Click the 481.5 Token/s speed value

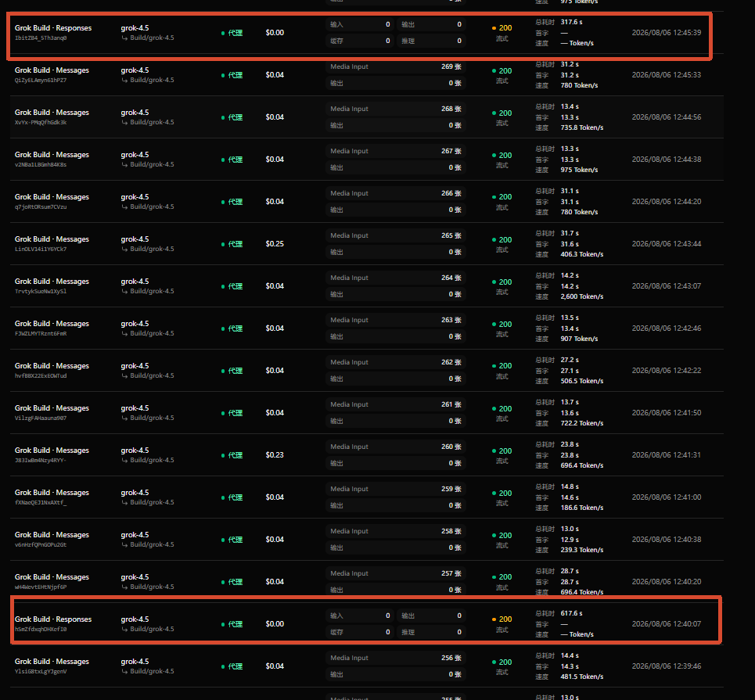tap(581, 677)
